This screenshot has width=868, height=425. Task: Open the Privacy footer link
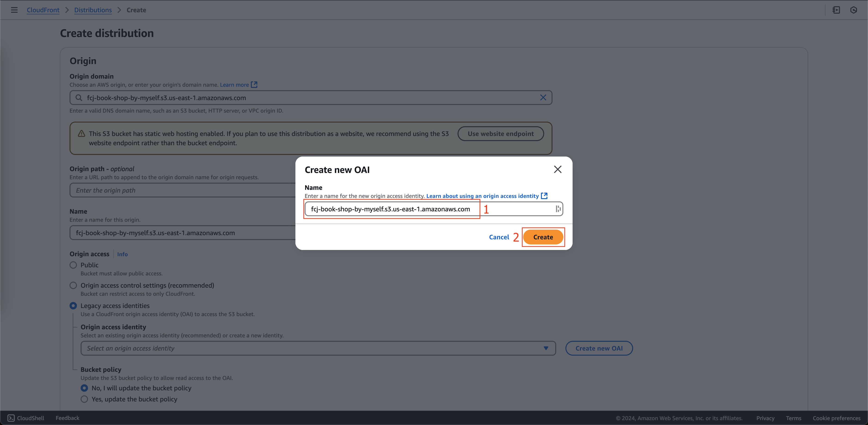pyautogui.click(x=765, y=418)
